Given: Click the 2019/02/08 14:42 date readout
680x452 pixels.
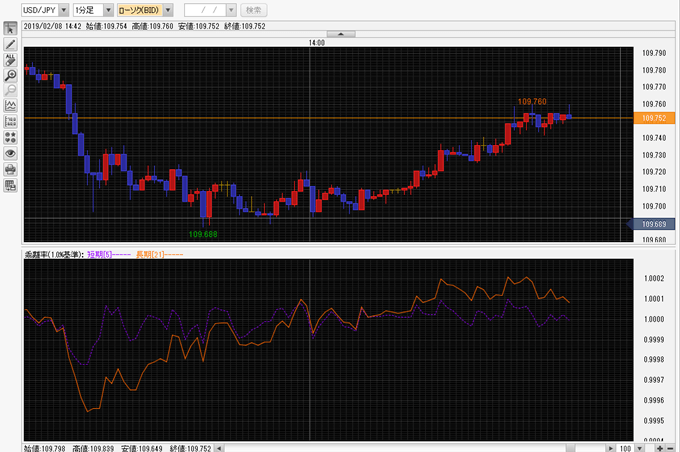Looking at the screenshot, I should pos(52,26).
